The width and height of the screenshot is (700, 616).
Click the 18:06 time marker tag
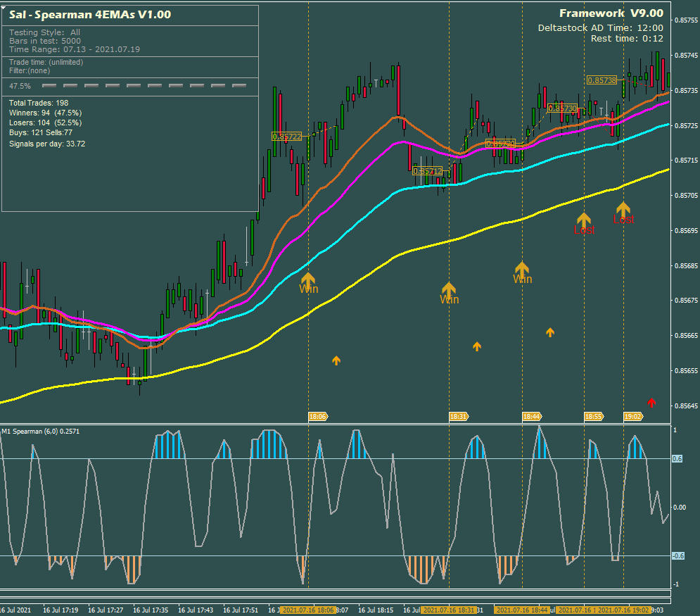click(x=317, y=417)
